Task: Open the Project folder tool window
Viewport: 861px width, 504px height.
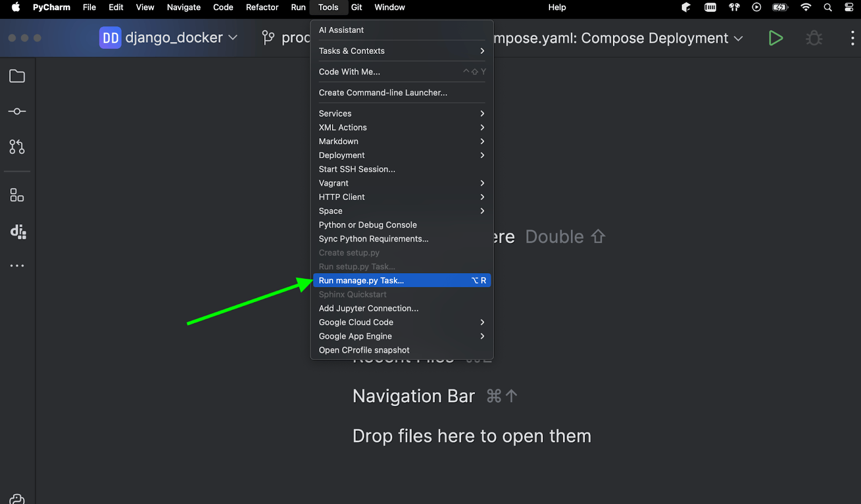Action: (17, 76)
